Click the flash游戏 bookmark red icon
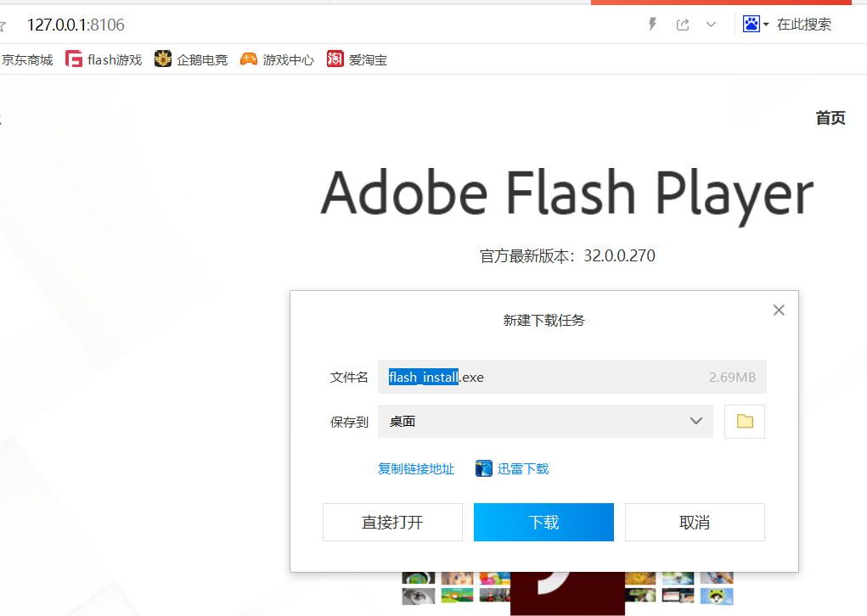The height and width of the screenshot is (616, 867). [74, 59]
